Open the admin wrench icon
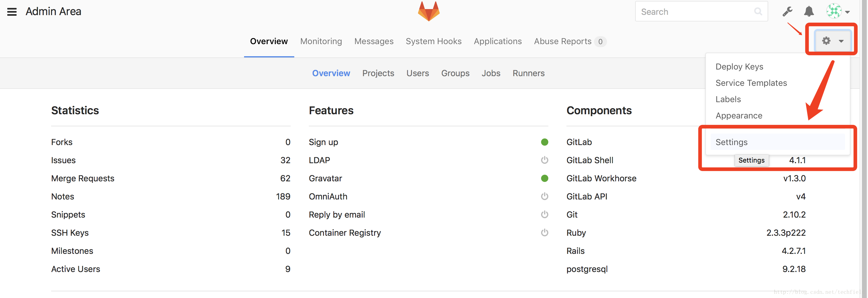Image resolution: width=868 pixels, height=298 pixels. [x=788, y=12]
